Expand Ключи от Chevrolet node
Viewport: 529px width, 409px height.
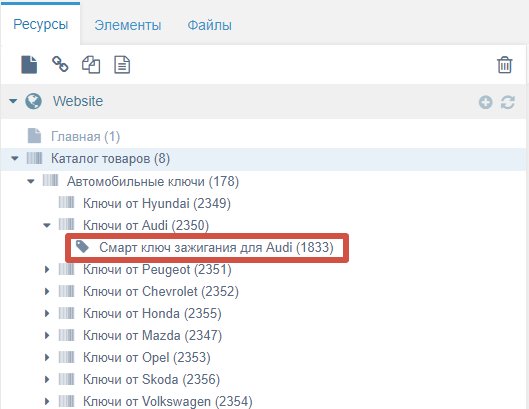(47, 291)
